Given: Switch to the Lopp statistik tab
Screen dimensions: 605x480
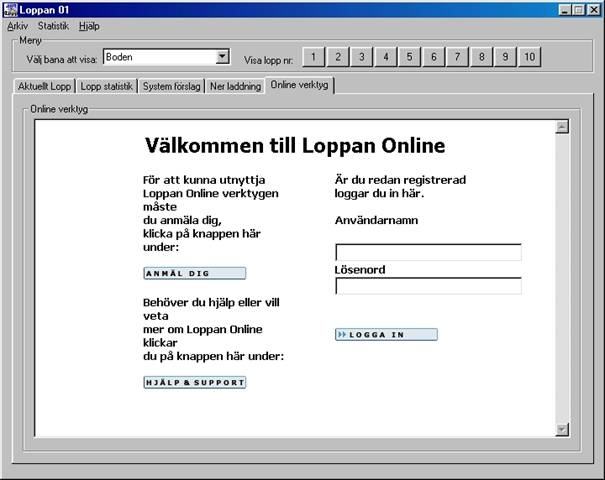Looking at the screenshot, I should pos(106,86).
